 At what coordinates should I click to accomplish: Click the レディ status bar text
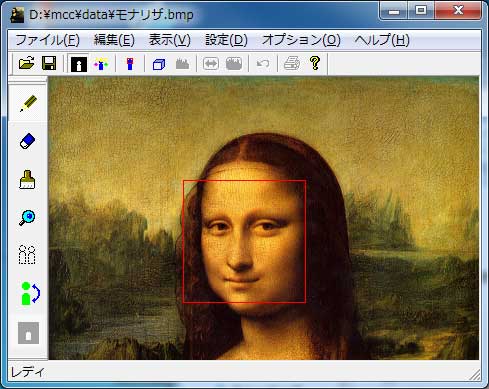coord(28,372)
